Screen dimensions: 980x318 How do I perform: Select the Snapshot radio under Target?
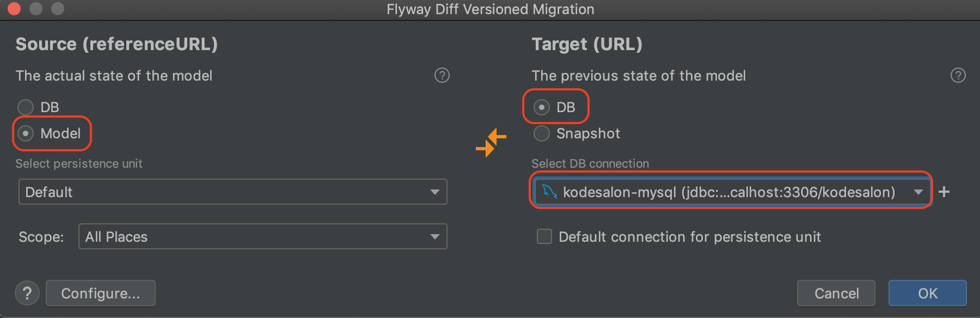(541, 133)
